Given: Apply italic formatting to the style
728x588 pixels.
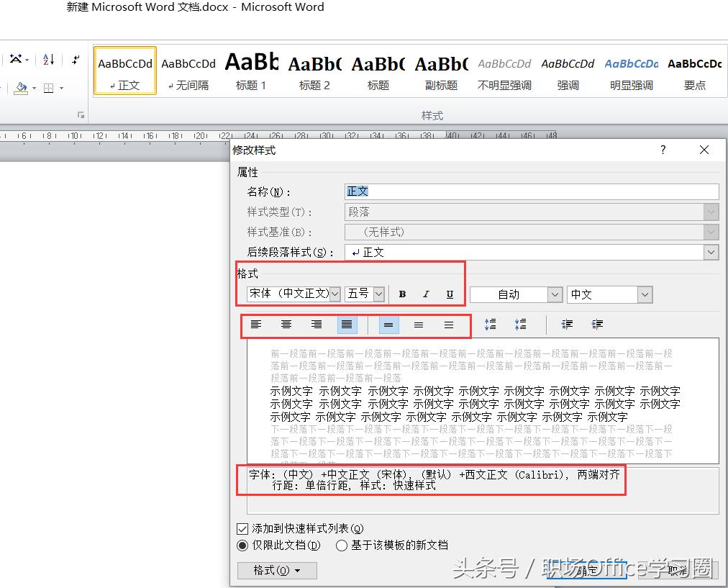Looking at the screenshot, I should (427, 294).
